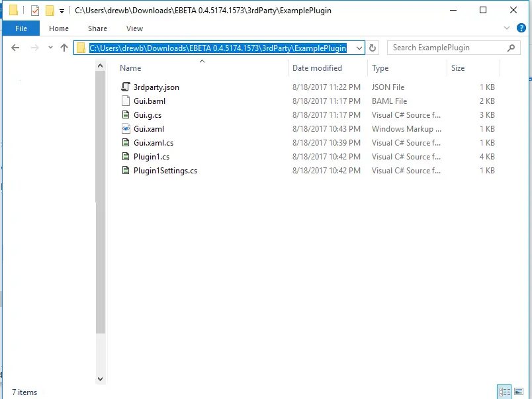This screenshot has height=399, width=532.
Task: Click the navigation pane scrollbar thumb
Action: [101, 202]
